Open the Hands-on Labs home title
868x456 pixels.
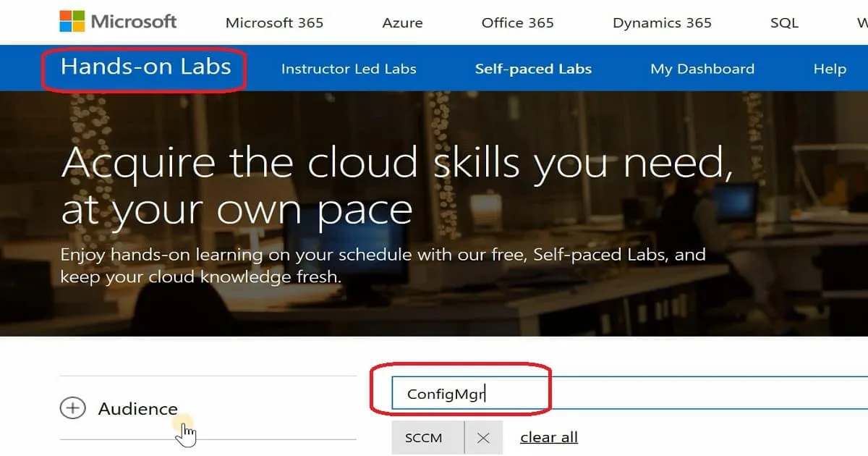[145, 67]
